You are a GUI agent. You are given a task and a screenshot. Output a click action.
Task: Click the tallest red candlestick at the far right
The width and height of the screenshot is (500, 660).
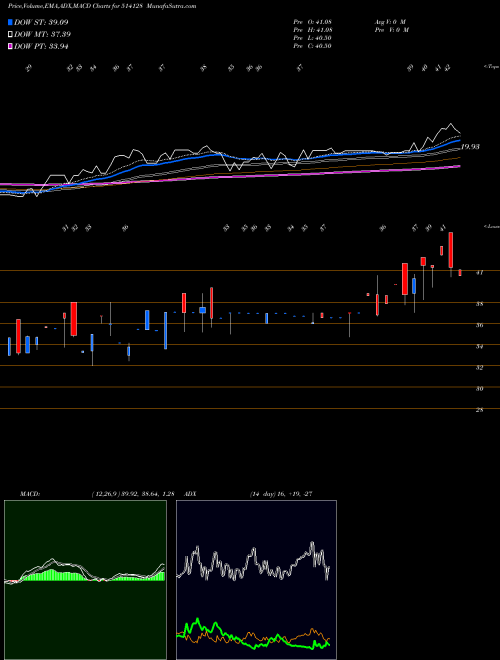(x=451, y=250)
